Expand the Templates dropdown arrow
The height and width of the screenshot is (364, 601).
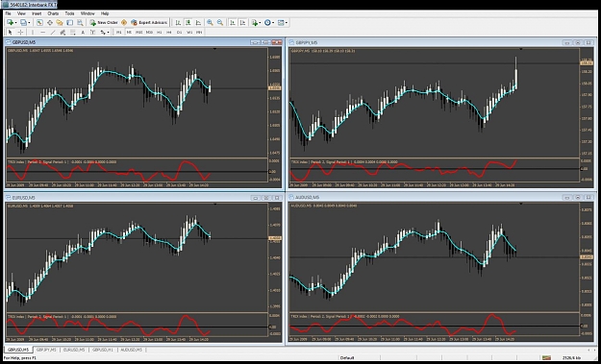pos(287,23)
